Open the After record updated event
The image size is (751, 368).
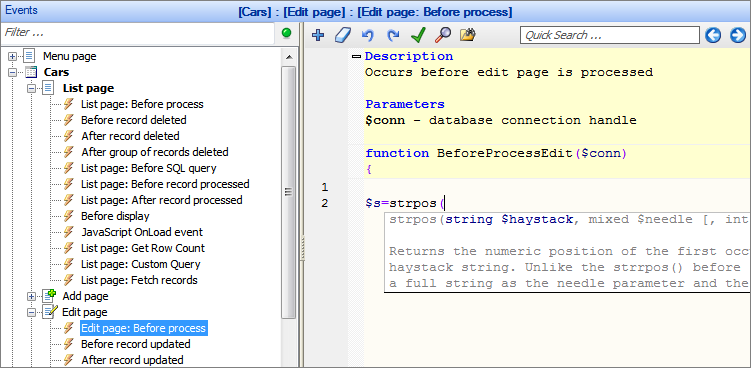[x=132, y=360]
